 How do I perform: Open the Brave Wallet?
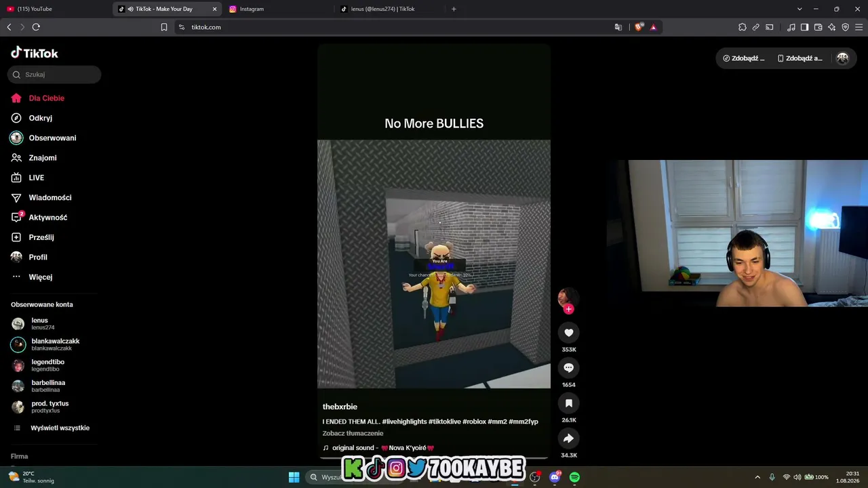pos(818,27)
